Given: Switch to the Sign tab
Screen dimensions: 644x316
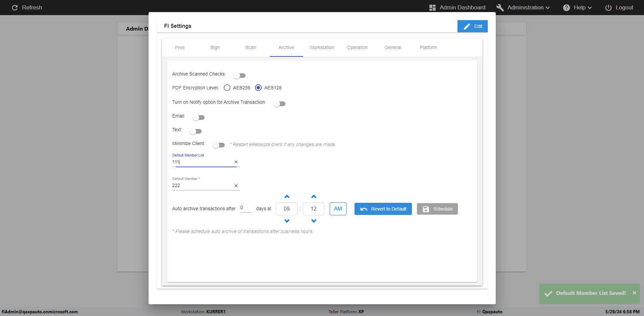Looking at the screenshot, I should [x=215, y=48].
